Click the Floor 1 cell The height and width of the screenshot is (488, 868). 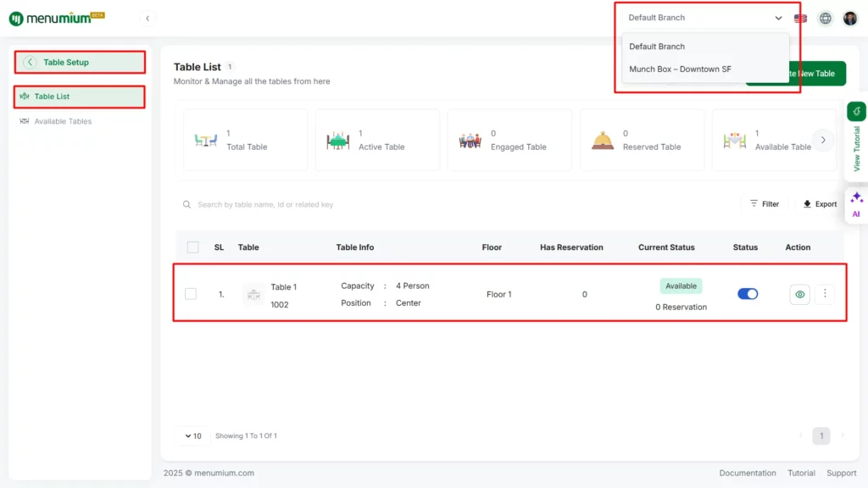tap(498, 294)
